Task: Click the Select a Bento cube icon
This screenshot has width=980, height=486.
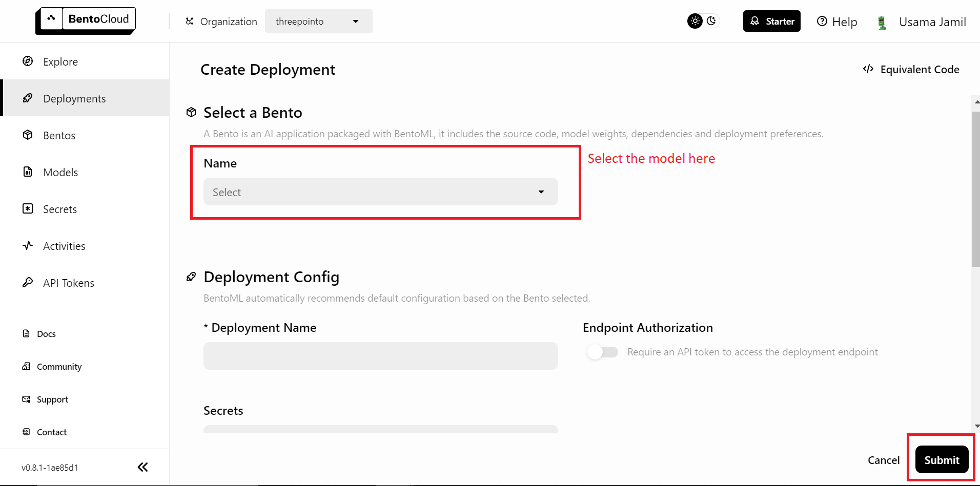Action: click(191, 113)
